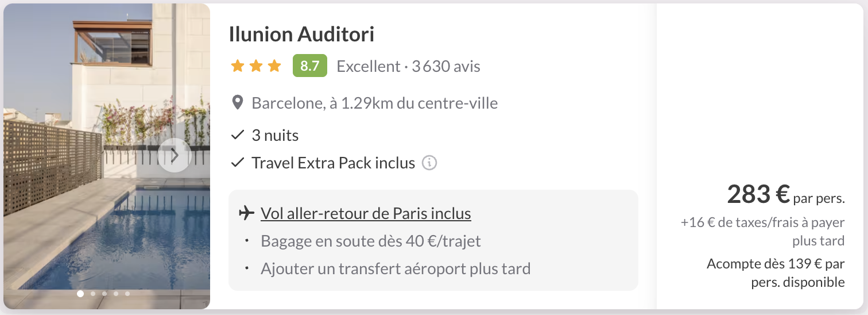
Task: Click the checkmark beside Travel Extra Pack inclus
Action: (x=238, y=163)
